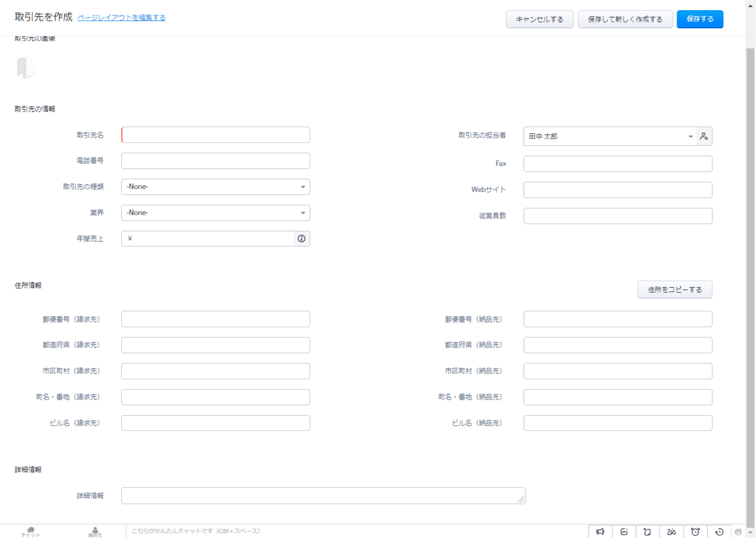This screenshot has width=756, height=538.
Task: Open the recent items history icon
Action: click(x=719, y=532)
